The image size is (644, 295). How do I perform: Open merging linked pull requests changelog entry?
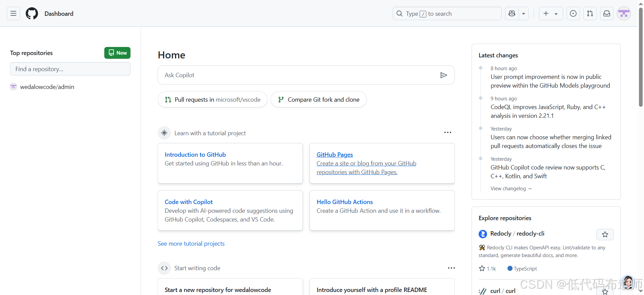[x=551, y=142]
